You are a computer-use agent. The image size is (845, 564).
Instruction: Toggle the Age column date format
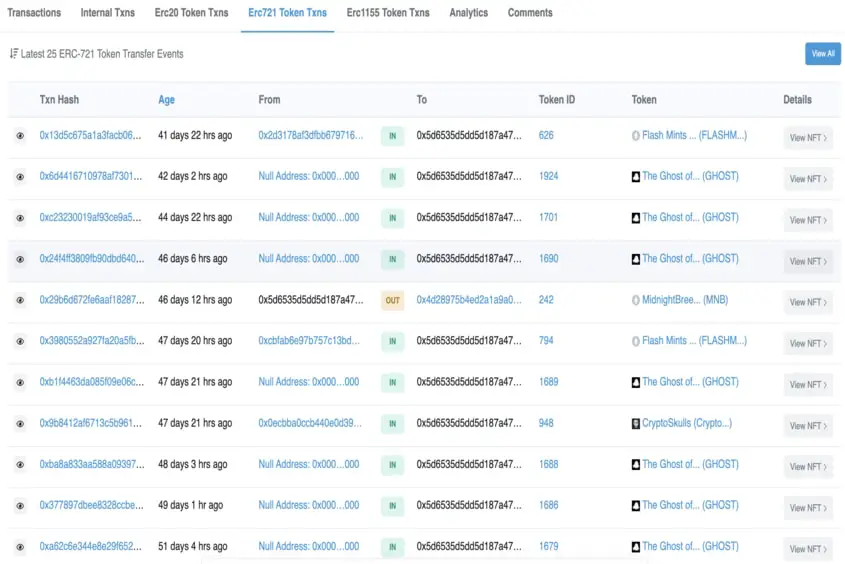pyautogui.click(x=167, y=100)
